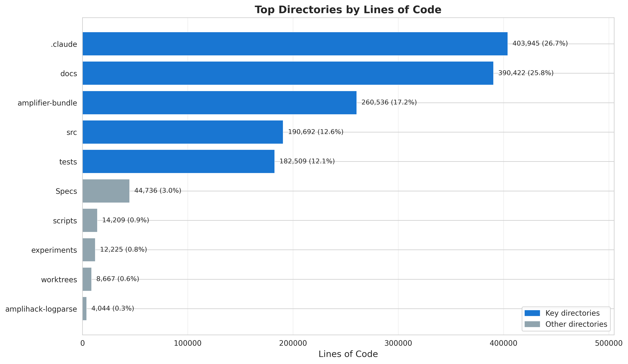The height and width of the screenshot is (364, 628).
Task: Click the docs bar in chart
Action: 288,73
